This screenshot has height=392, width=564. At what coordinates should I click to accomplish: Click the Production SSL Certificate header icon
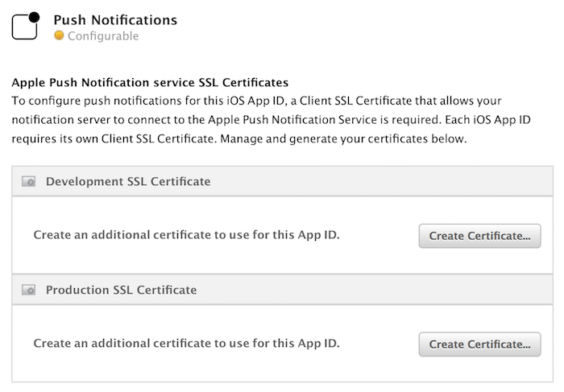click(x=28, y=290)
